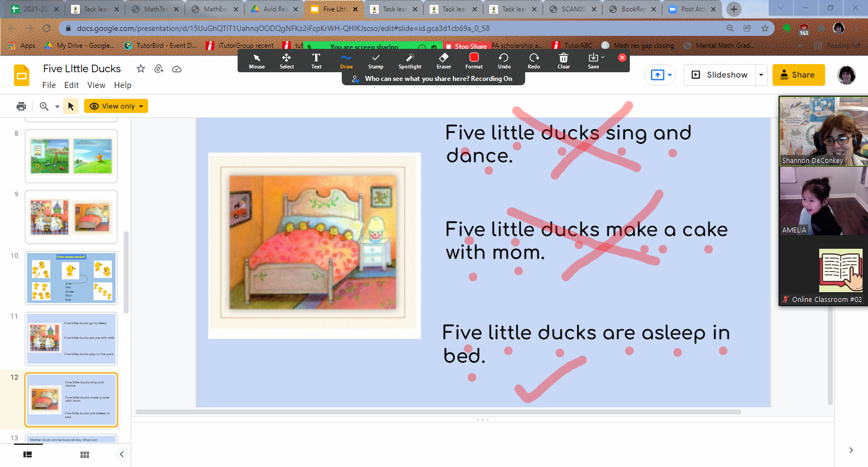Click the zoom magnifier icon
The width and height of the screenshot is (868, 467).
[44, 106]
